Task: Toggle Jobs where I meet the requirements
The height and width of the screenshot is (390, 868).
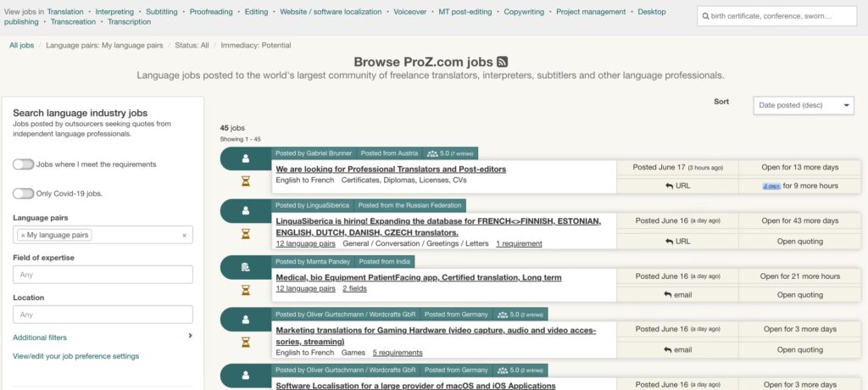Action: [x=23, y=164]
